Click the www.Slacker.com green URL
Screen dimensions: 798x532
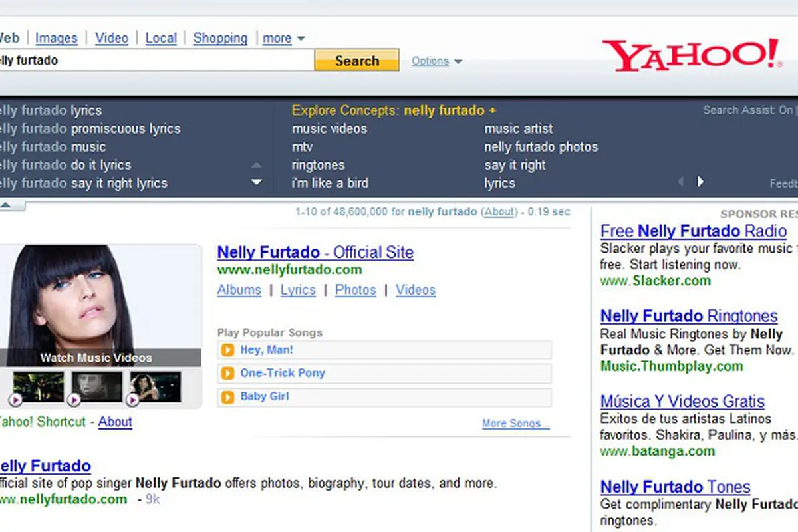[x=656, y=281]
